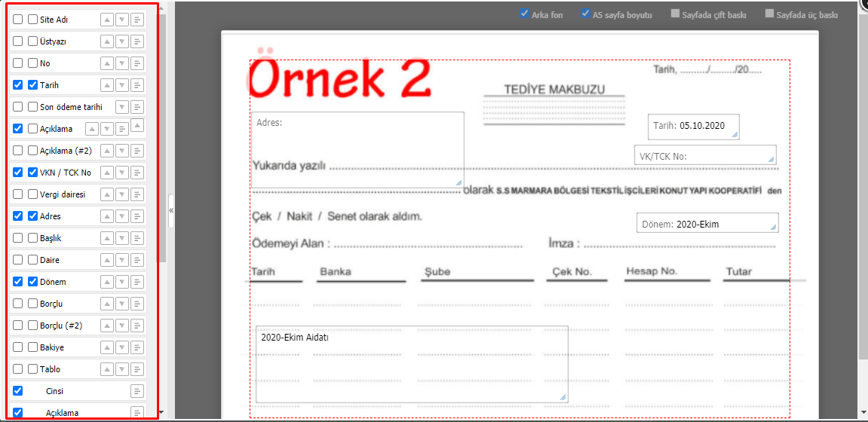The image size is (868, 422).
Task: Move Site Adı up with its arrow
Action: [107, 20]
